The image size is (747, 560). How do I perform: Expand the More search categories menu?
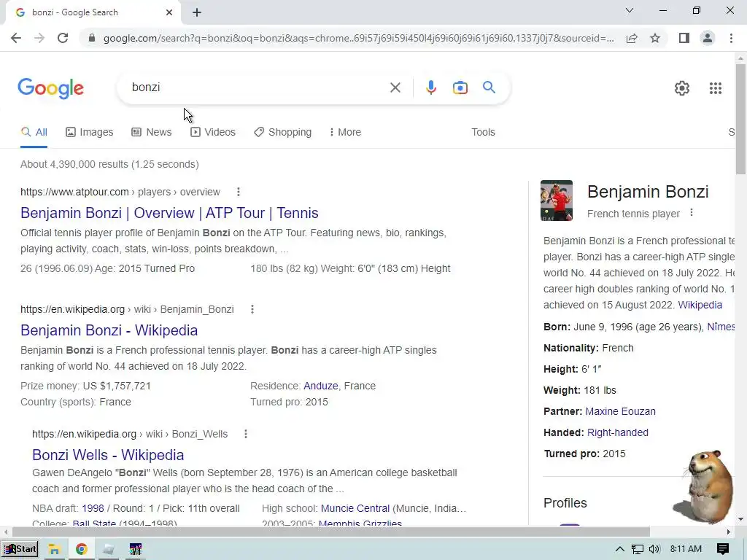pos(345,133)
